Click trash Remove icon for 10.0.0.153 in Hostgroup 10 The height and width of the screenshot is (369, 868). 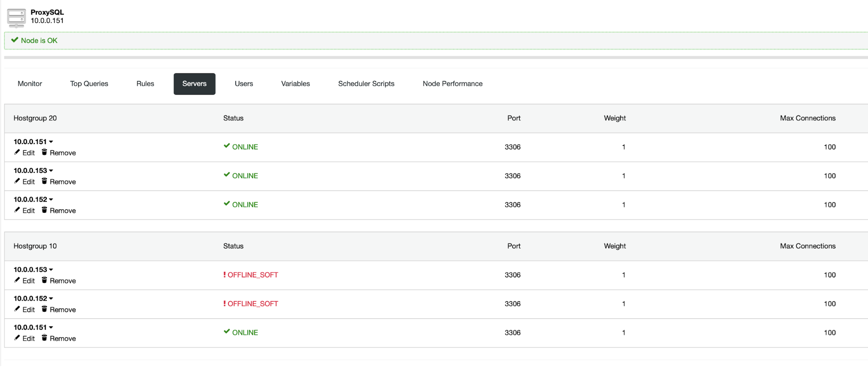coord(44,280)
